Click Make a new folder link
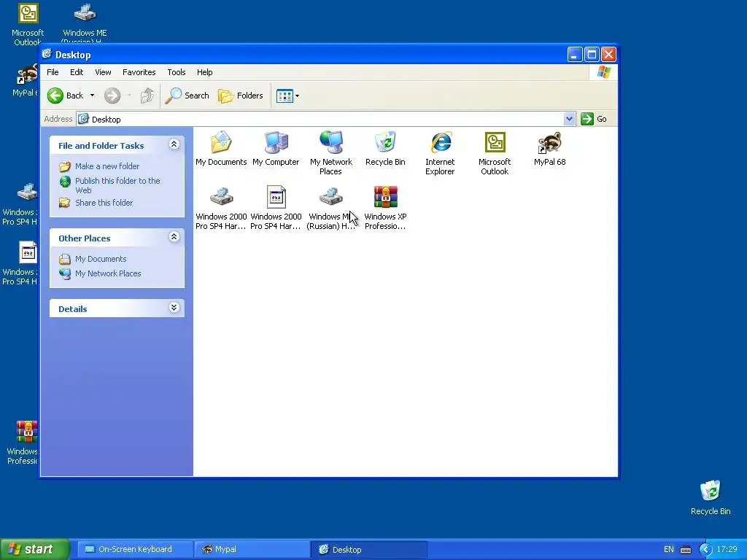This screenshot has width=747, height=560. coord(107,166)
